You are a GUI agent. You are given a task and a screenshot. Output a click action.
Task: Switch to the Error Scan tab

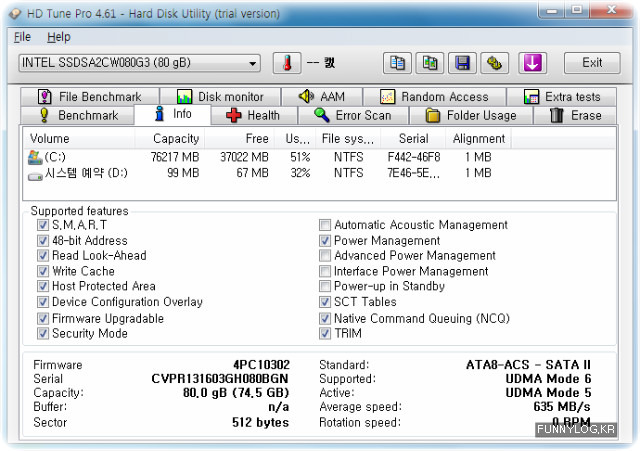tap(353, 116)
